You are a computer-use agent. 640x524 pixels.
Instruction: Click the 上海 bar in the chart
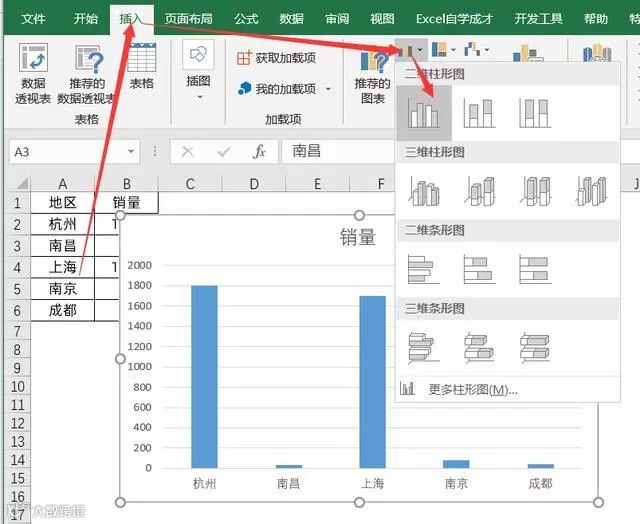click(372, 382)
